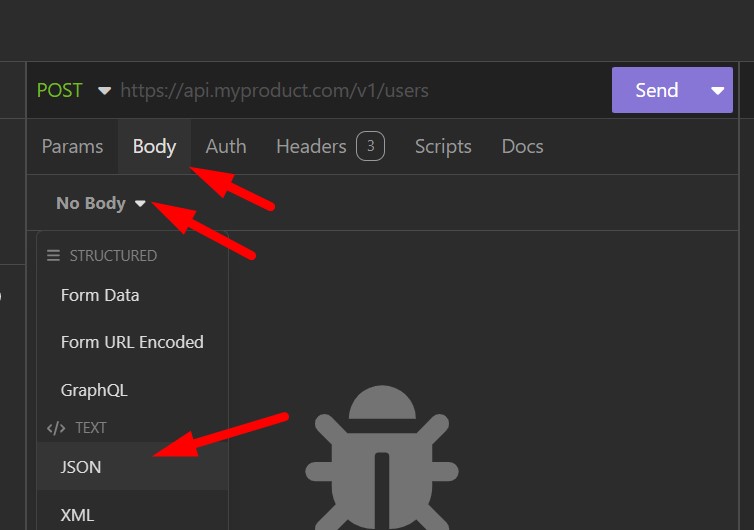This screenshot has height=530, width=754.
Task: Click the Structured section hamburger icon
Action: click(53, 255)
